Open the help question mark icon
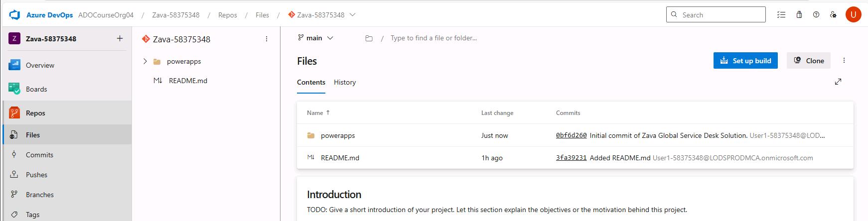This screenshot has height=221, width=868. point(816,15)
